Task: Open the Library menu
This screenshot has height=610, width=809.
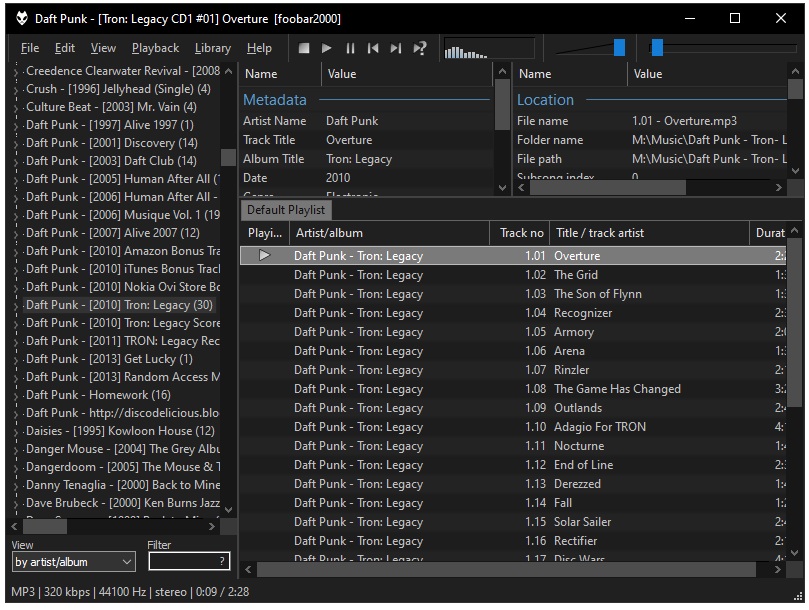Action: 212,48
